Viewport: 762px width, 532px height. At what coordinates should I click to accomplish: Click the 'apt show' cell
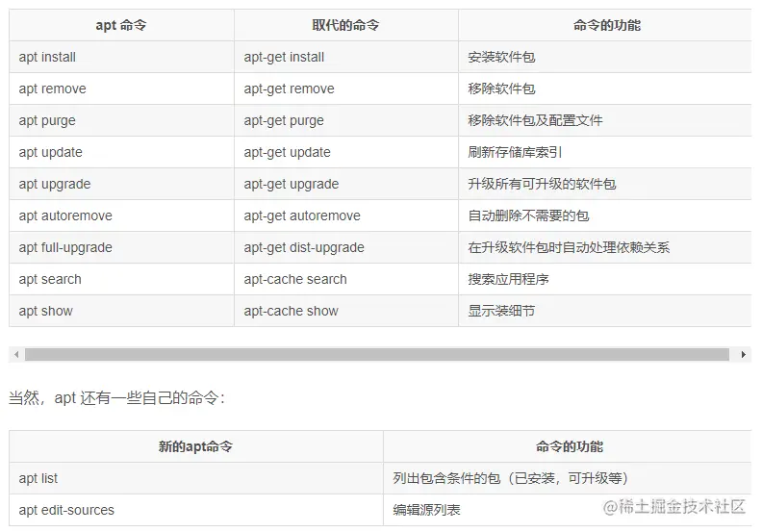(x=121, y=311)
